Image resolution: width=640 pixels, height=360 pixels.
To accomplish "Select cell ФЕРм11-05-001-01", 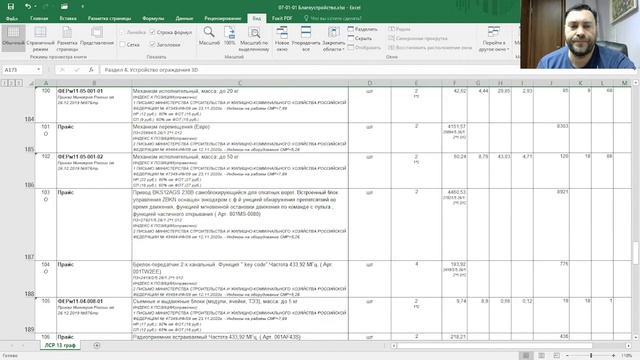I will tap(94, 104).
